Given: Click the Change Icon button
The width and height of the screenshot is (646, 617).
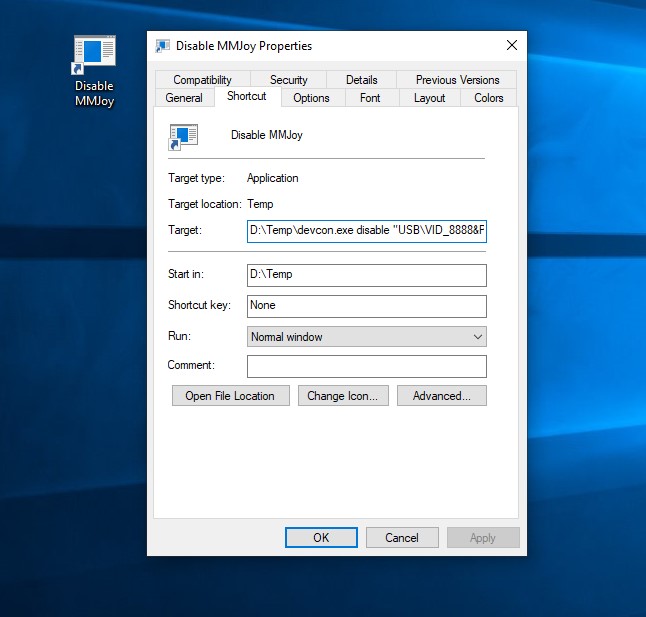Looking at the screenshot, I should (x=343, y=396).
